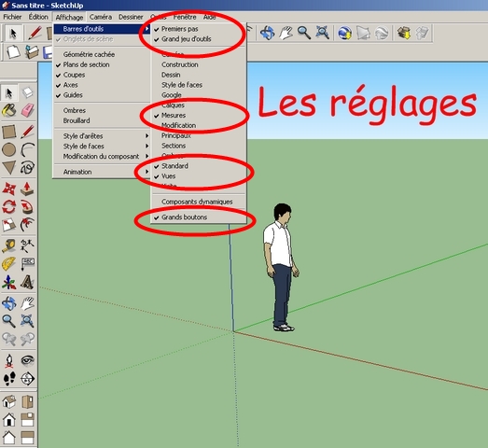The width and height of the screenshot is (488, 448).
Task: Choose the Scale tool
Action: [x=9, y=225]
